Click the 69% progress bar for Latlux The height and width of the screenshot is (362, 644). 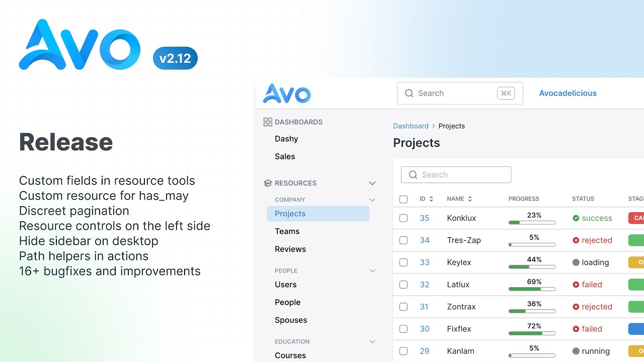click(x=532, y=289)
